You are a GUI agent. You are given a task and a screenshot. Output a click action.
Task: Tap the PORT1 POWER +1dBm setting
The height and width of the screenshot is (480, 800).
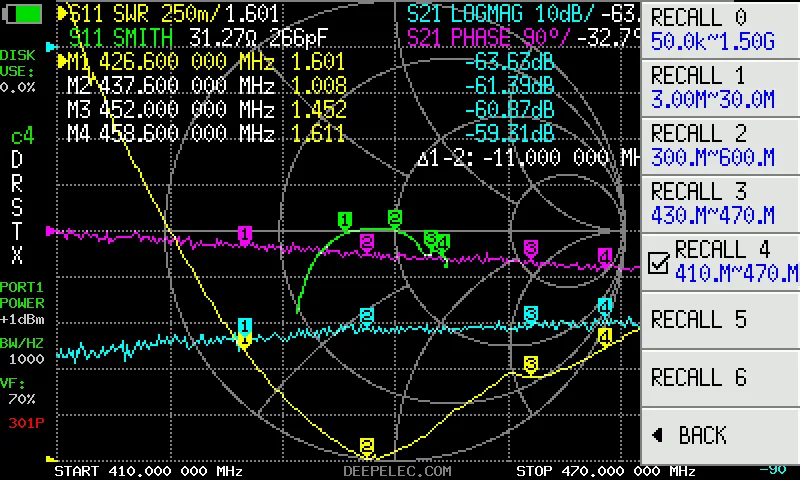click(22, 303)
